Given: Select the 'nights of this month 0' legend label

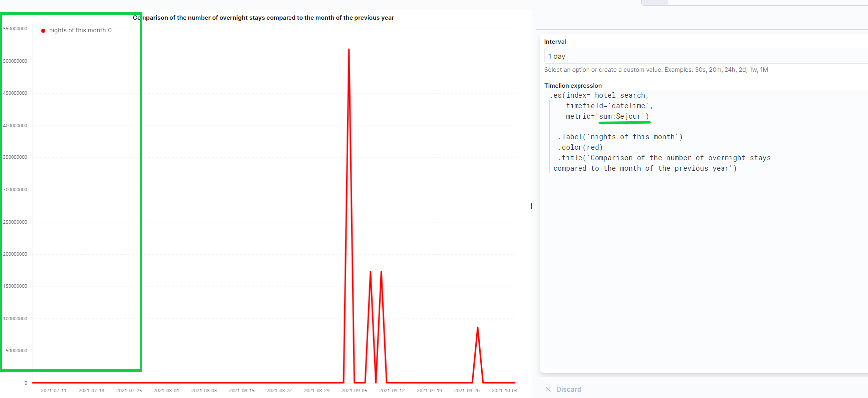Looking at the screenshot, I should click(80, 30).
